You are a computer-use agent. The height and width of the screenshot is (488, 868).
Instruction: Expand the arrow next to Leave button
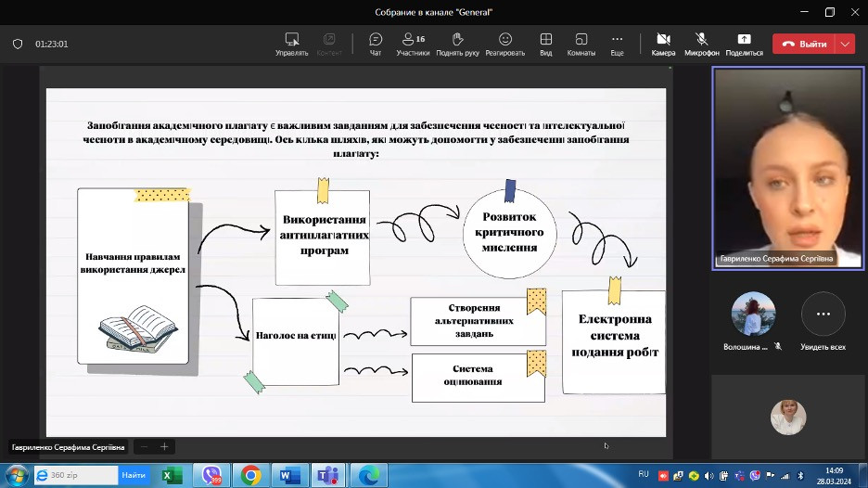click(845, 44)
